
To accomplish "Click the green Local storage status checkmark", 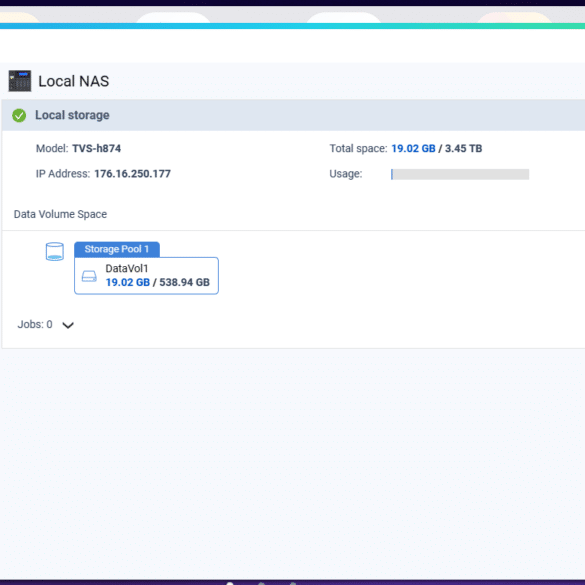I will coord(19,116).
